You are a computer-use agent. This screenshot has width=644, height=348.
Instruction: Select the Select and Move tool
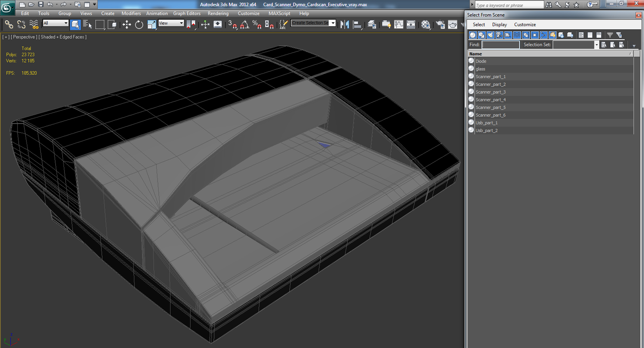pyautogui.click(x=127, y=24)
